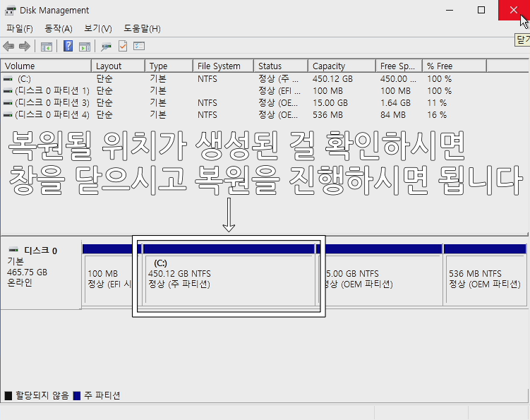Click the 11 % free cell

click(437, 103)
